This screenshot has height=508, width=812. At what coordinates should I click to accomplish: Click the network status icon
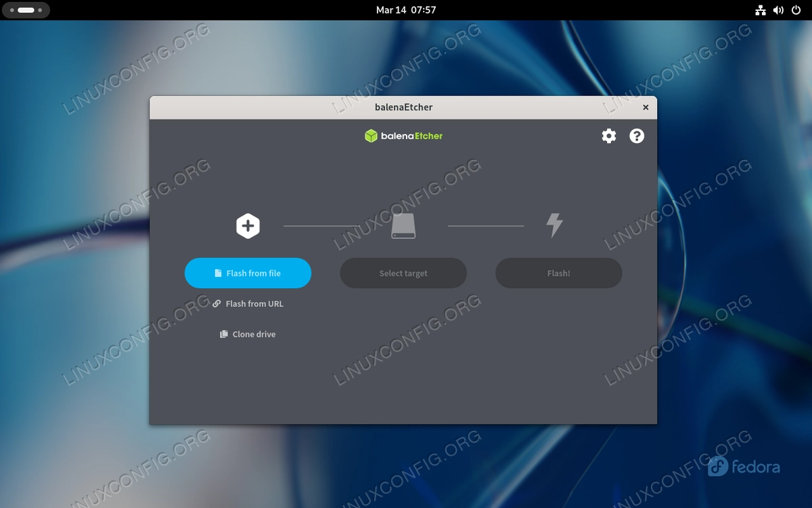(x=760, y=10)
